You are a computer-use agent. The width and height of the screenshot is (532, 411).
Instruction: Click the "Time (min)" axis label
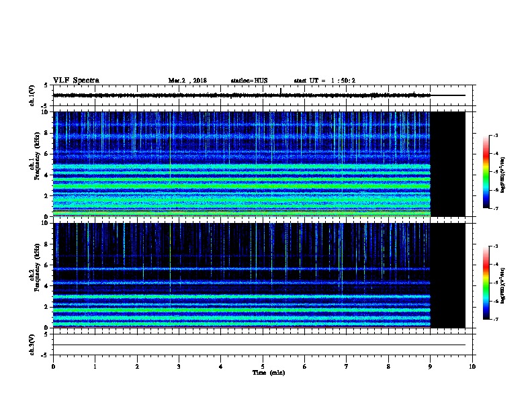pos(269,373)
